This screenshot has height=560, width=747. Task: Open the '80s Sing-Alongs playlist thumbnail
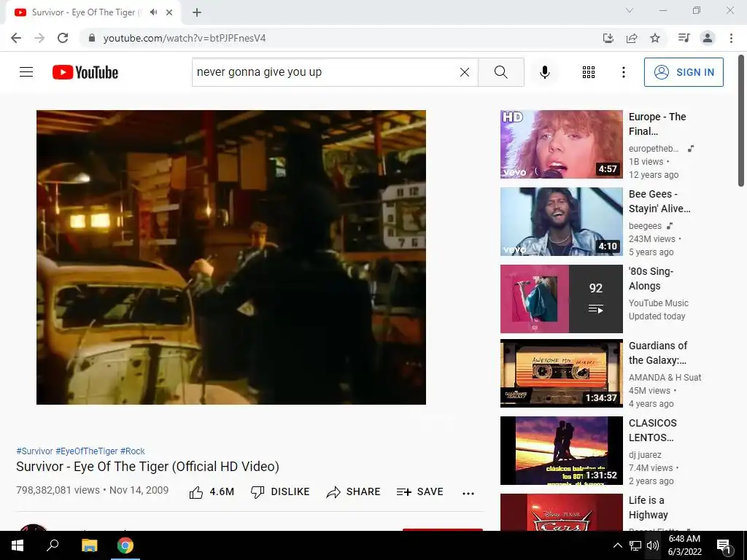click(x=561, y=298)
